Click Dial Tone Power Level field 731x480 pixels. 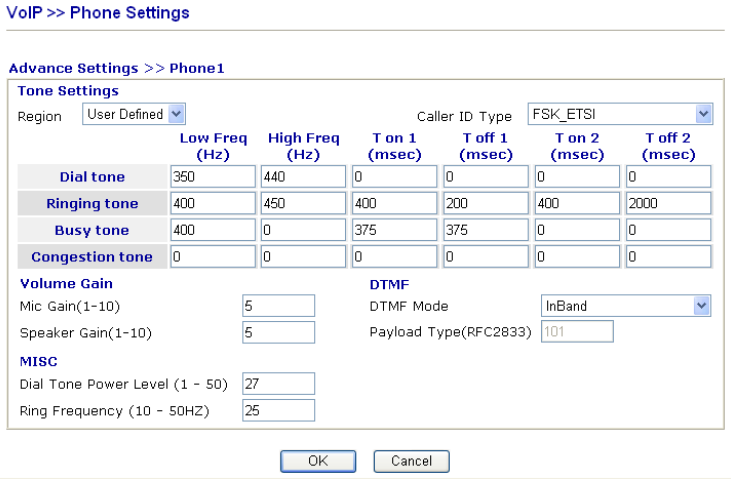tap(279, 384)
